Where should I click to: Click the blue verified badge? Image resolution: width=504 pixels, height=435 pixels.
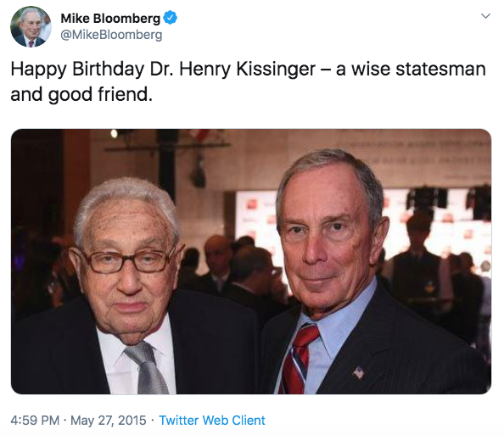point(170,18)
